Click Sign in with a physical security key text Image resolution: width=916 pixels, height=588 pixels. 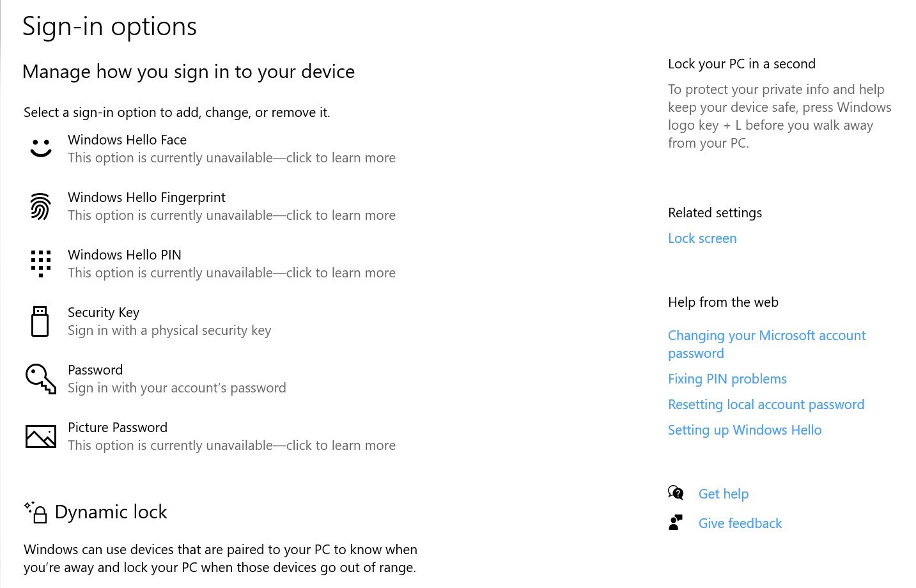click(x=169, y=330)
